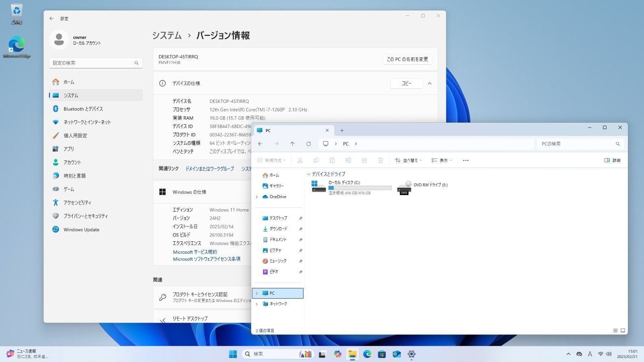Open Domain or workgroup link
Viewport: 644px width, 362px height.
point(209,169)
